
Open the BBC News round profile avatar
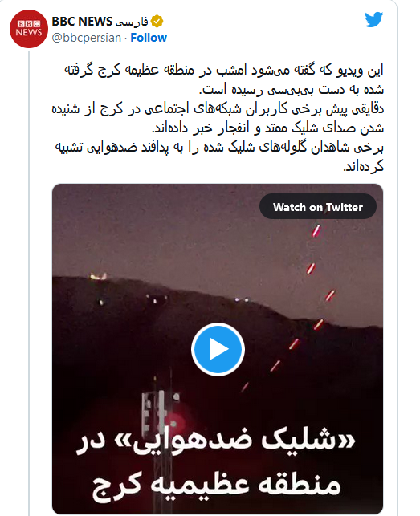click(x=29, y=29)
